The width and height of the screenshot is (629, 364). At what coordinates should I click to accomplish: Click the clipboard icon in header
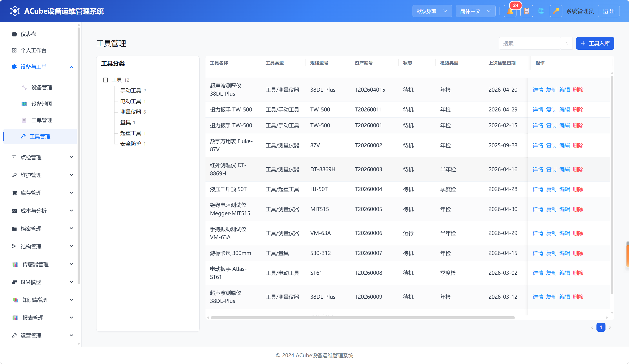coord(527,11)
